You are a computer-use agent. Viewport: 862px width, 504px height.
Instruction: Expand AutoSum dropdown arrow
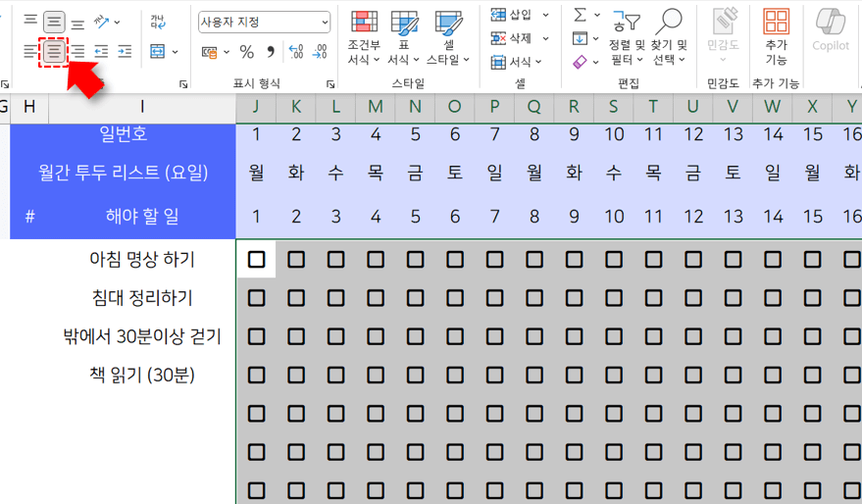pos(597,15)
